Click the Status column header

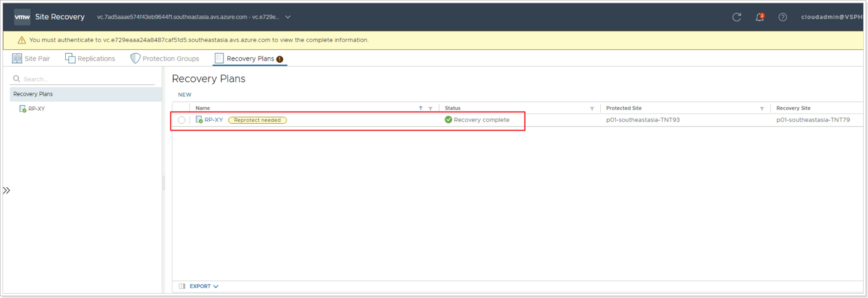click(452, 108)
